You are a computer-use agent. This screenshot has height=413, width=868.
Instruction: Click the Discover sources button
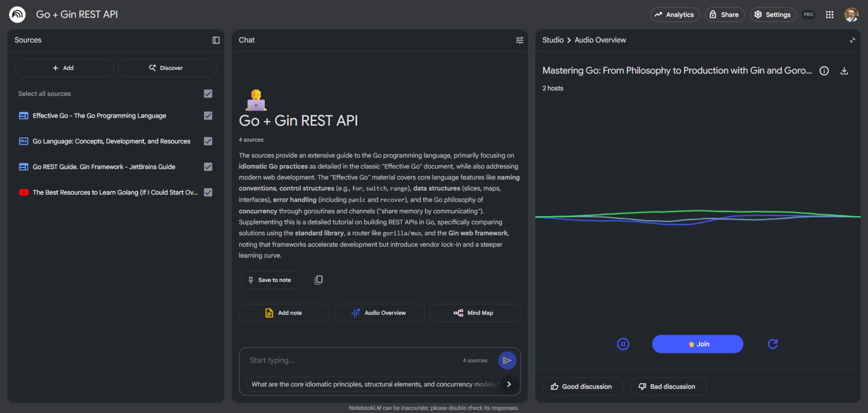click(x=167, y=68)
